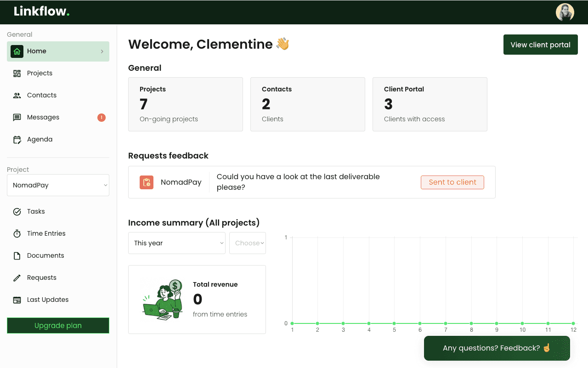Open the Contacts summary card
The height and width of the screenshot is (368, 588).
(x=308, y=104)
